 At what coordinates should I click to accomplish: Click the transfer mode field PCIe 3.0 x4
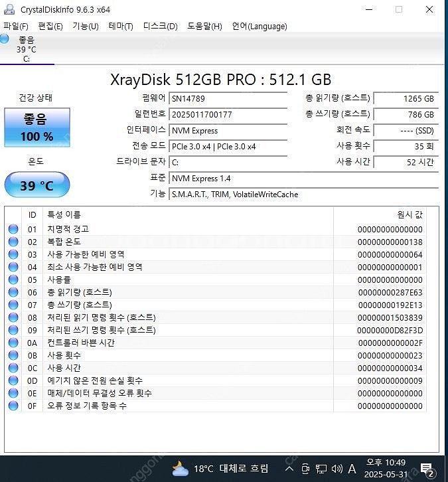[228, 147]
